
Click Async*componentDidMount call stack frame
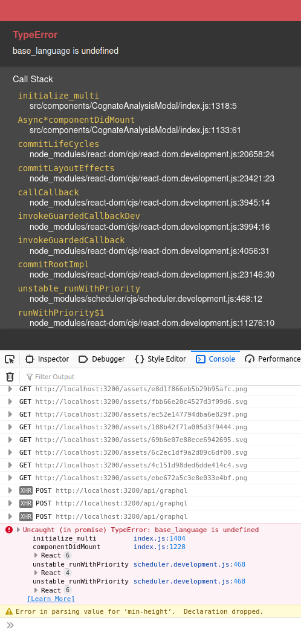(x=76, y=120)
